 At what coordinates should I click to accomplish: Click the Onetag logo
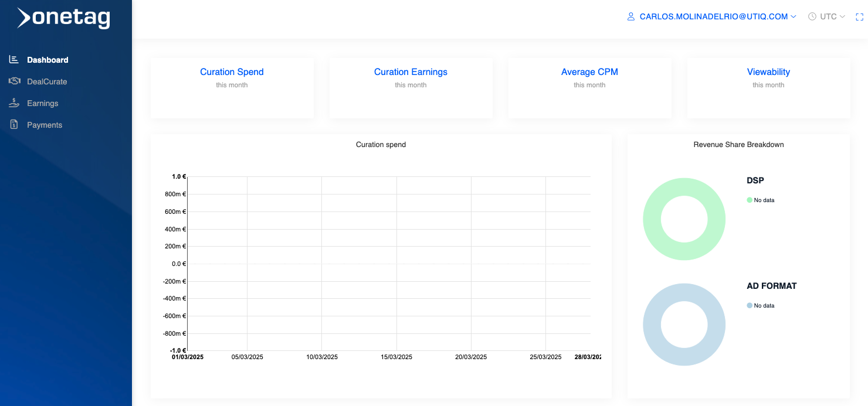pyautogui.click(x=63, y=18)
